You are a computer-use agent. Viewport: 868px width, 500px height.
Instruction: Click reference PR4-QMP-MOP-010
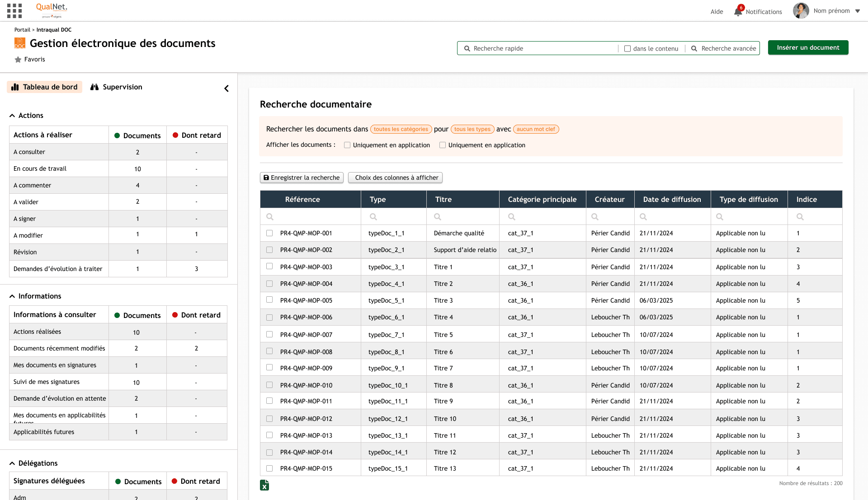[306, 386]
